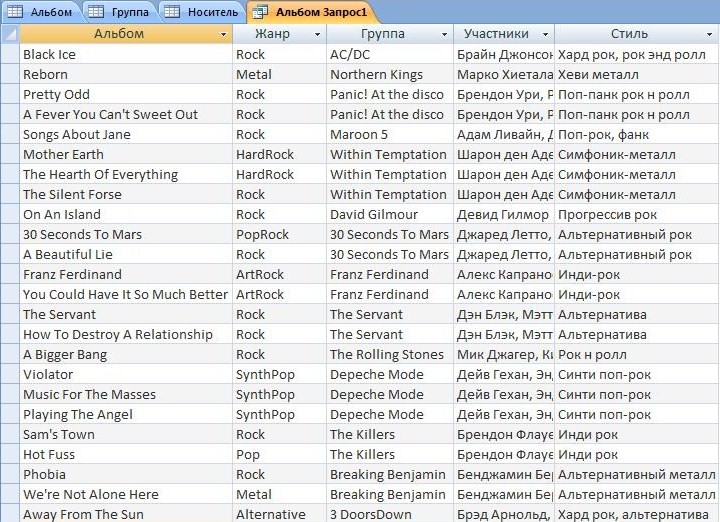
Task: Click the 'A Beautiful Lie' album cell
Action: click(126, 254)
